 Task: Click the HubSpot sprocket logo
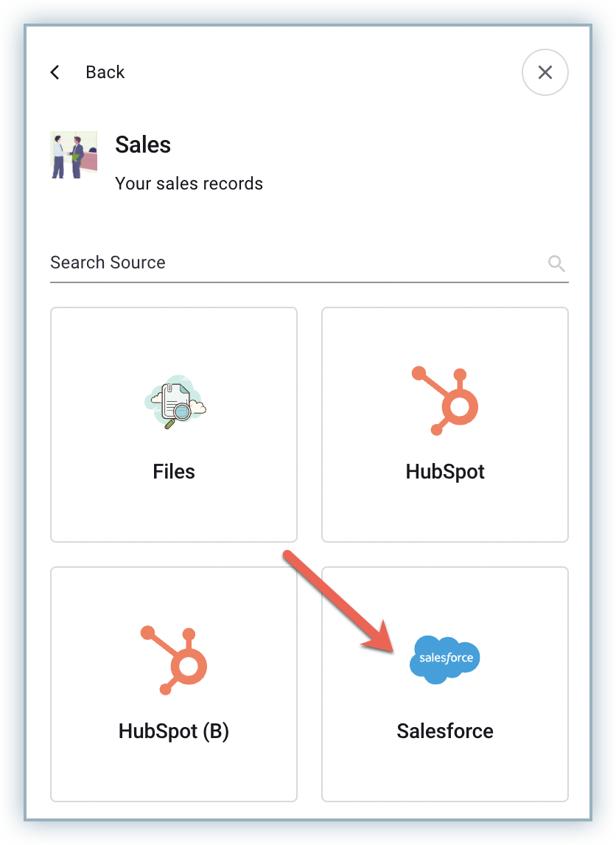(x=445, y=401)
